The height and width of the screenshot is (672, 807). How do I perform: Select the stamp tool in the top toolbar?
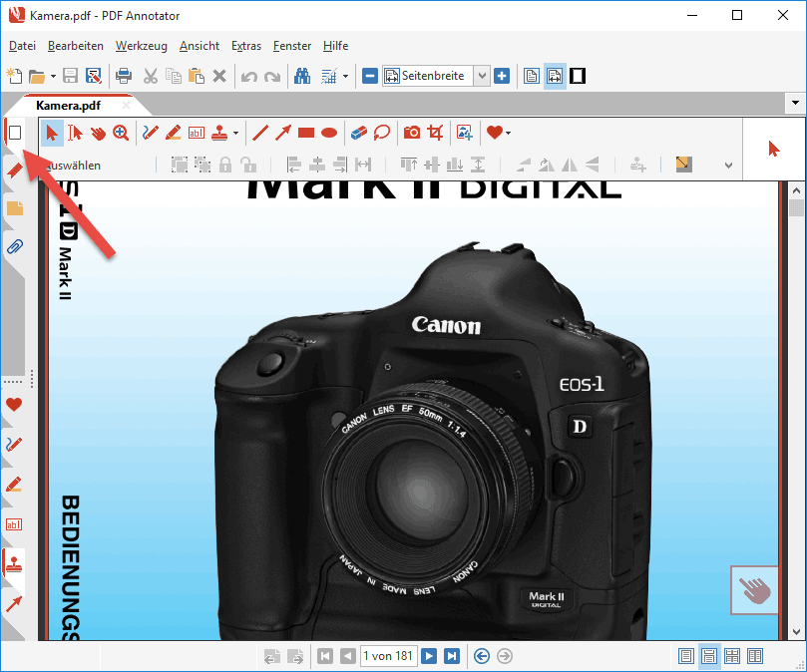coord(219,133)
